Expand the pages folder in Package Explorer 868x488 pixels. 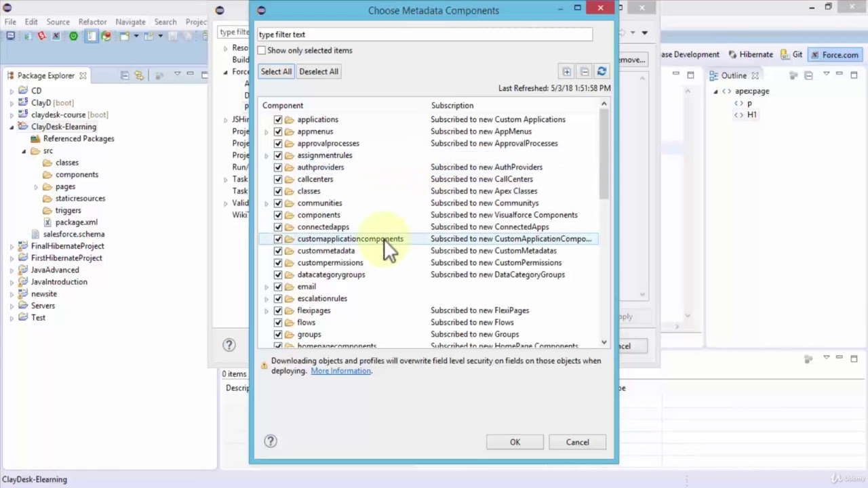pos(36,186)
